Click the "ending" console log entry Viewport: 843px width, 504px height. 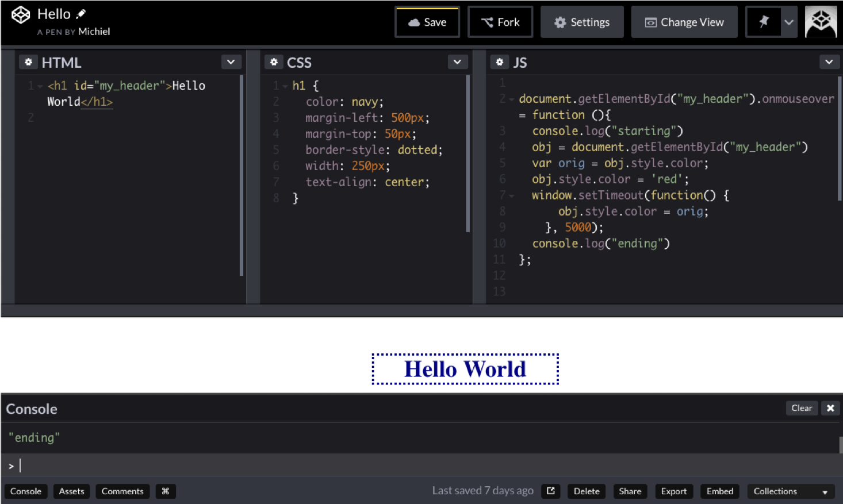click(x=35, y=438)
